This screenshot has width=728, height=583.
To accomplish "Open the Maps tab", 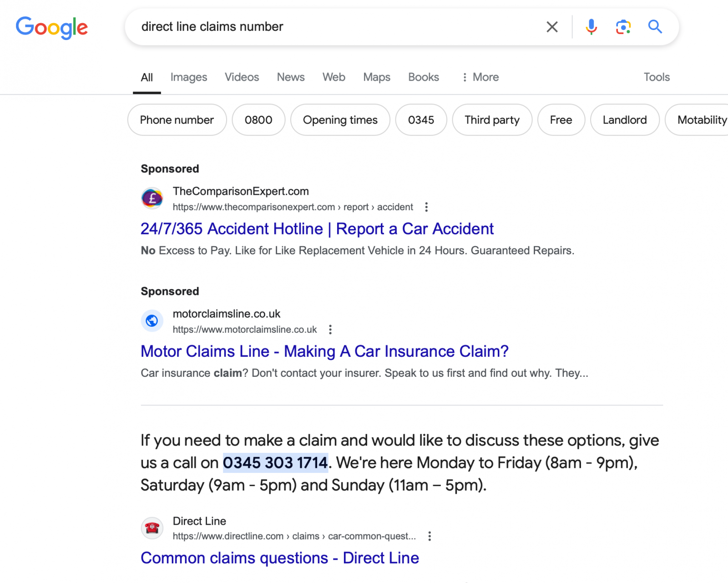I will (x=377, y=77).
